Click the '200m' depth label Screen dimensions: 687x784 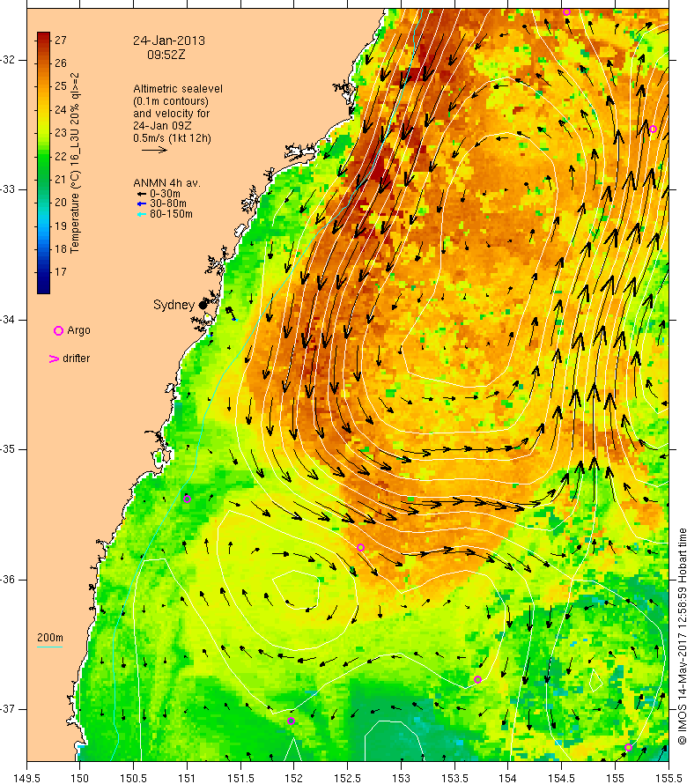tap(50, 638)
